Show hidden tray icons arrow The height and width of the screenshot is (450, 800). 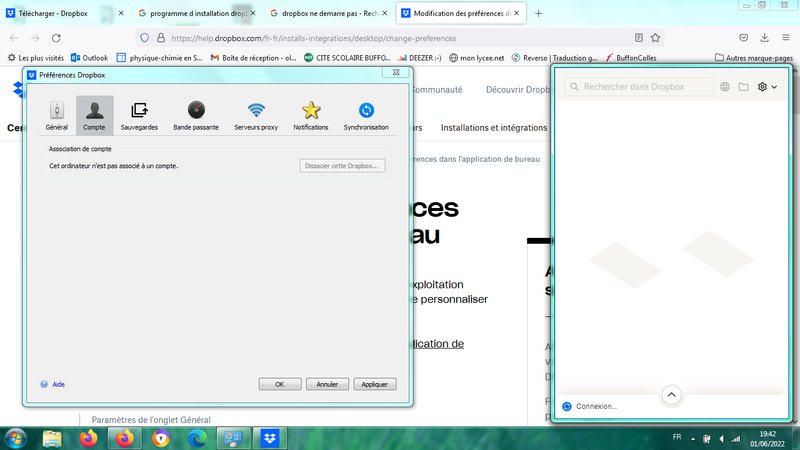click(693, 438)
